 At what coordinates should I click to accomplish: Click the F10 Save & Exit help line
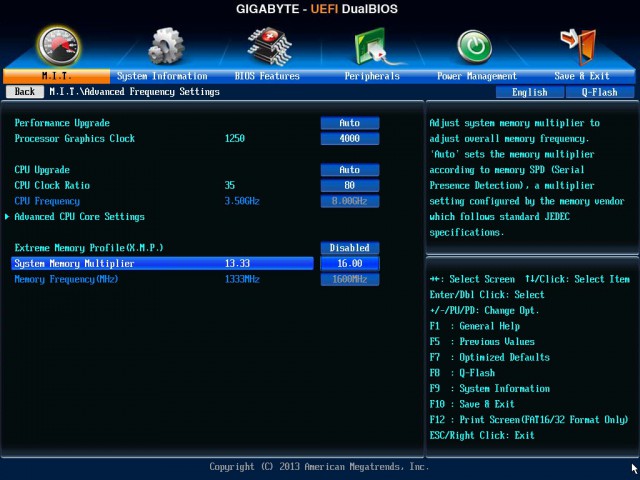pos(472,404)
